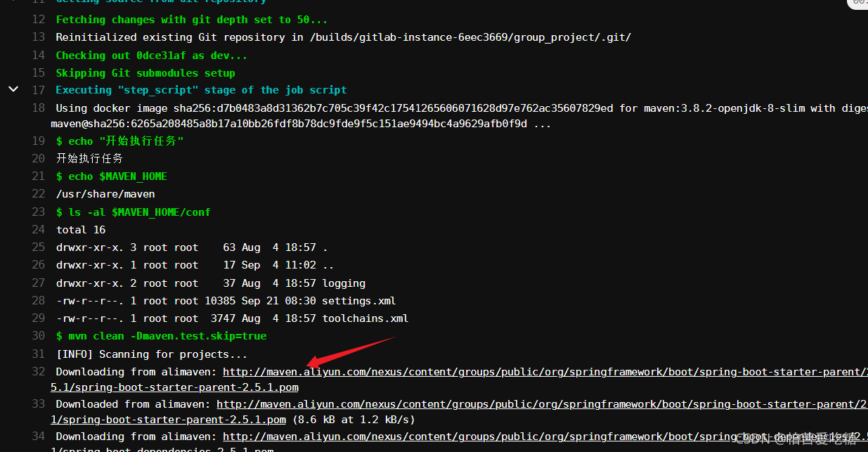Select the "Reinitialized existing Git repository" line

click(344, 37)
